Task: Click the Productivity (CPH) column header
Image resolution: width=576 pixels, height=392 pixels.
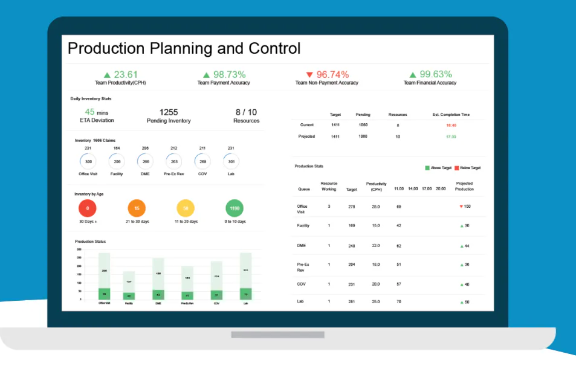Action: click(x=376, y=187)
